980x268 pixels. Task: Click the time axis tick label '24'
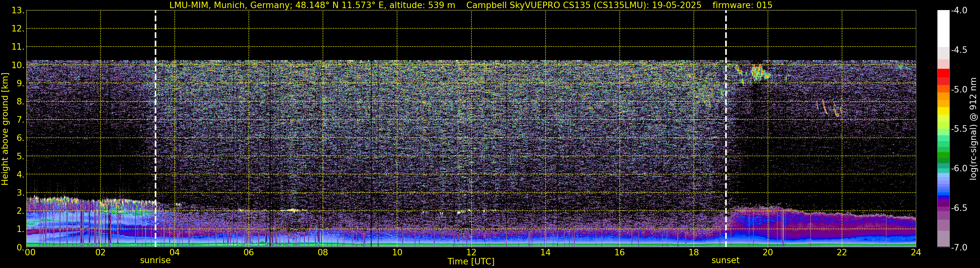coord(916,252)
